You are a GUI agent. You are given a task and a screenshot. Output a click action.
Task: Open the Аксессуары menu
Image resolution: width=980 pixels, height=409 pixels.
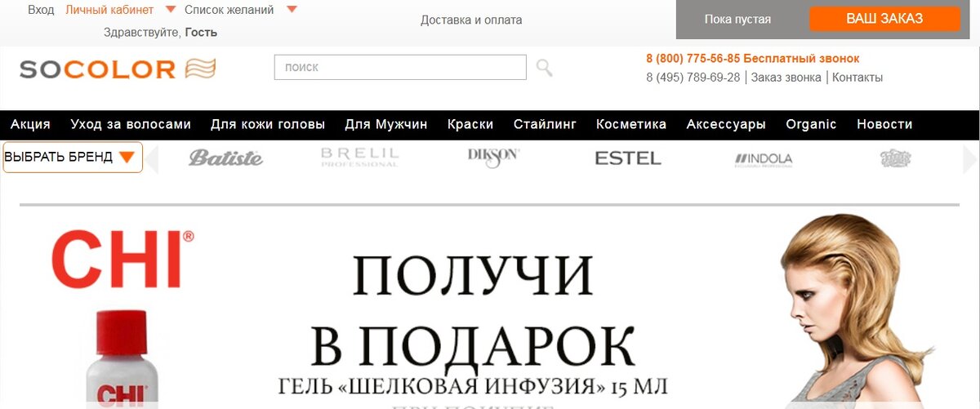tap(726, 124)
